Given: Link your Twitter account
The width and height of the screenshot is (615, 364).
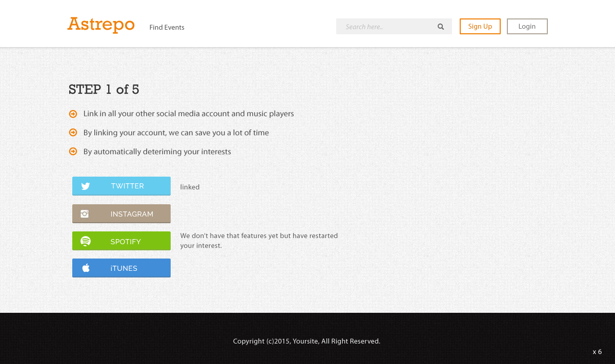Looking at the screenshot, I should (121, 186).
